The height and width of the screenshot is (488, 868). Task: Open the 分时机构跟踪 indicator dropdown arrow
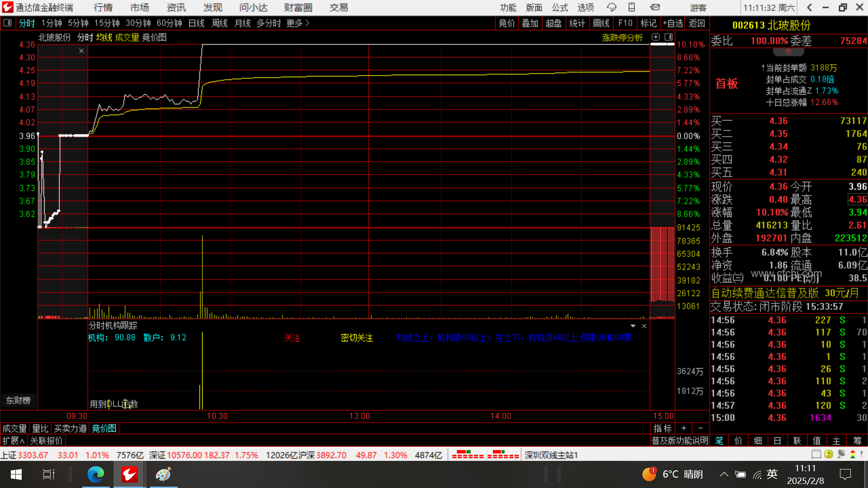coord(633,326)
